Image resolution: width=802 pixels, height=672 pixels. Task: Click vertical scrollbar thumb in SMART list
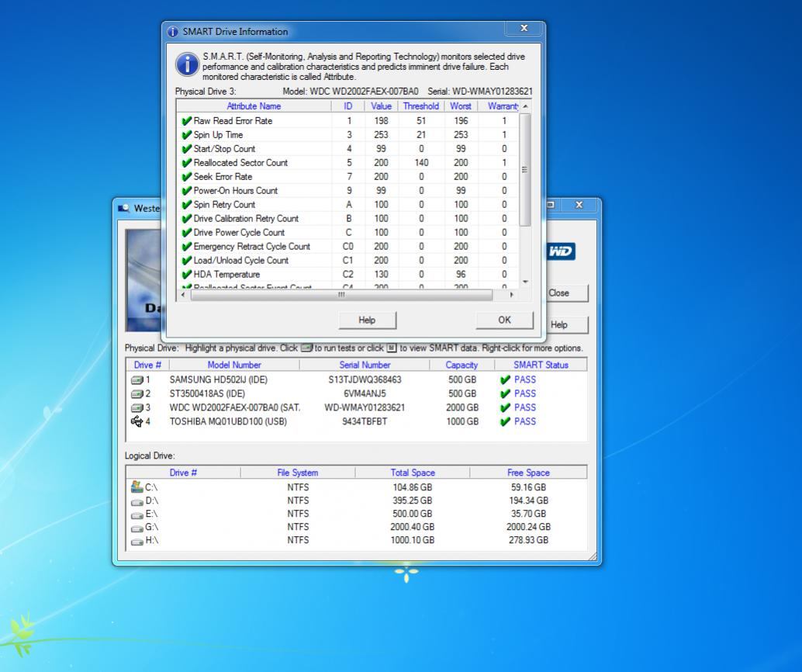point(525,169)
